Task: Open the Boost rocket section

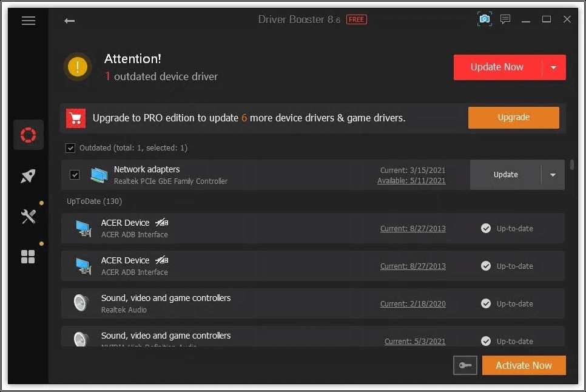Action: coord(28,176)
